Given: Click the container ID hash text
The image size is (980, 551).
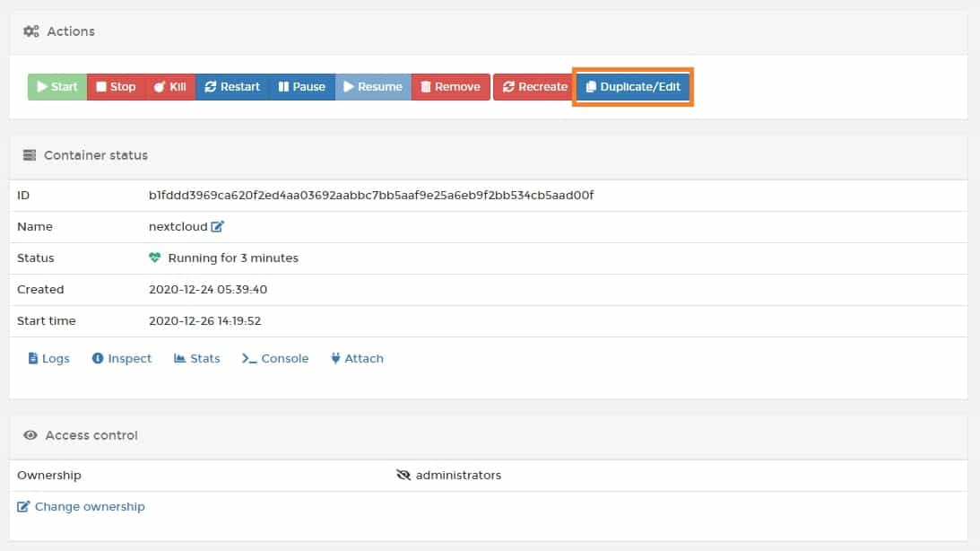Looking at the screenshot, I should tap(371, 195).
